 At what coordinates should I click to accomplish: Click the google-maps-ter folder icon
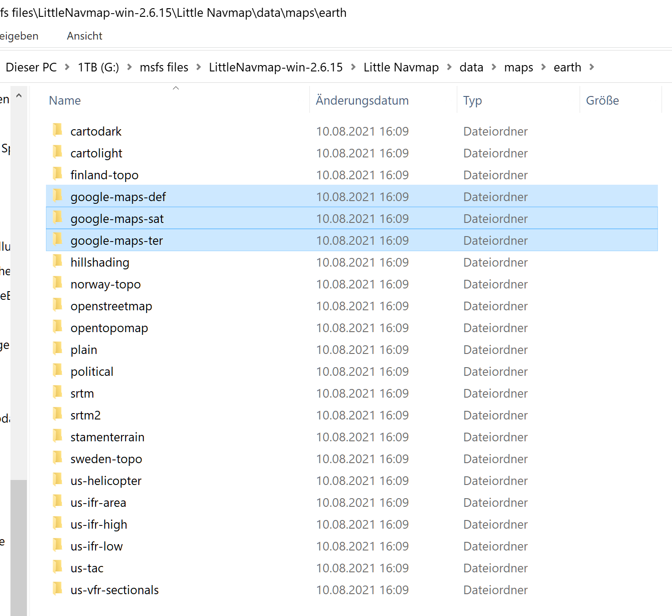(x=57, y=239)
